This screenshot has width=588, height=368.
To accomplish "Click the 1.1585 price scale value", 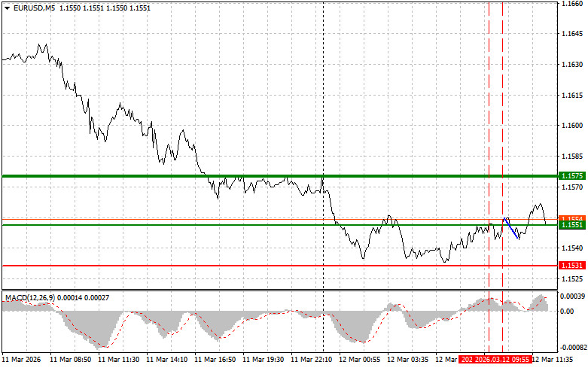I will click(x=572, y=157).
